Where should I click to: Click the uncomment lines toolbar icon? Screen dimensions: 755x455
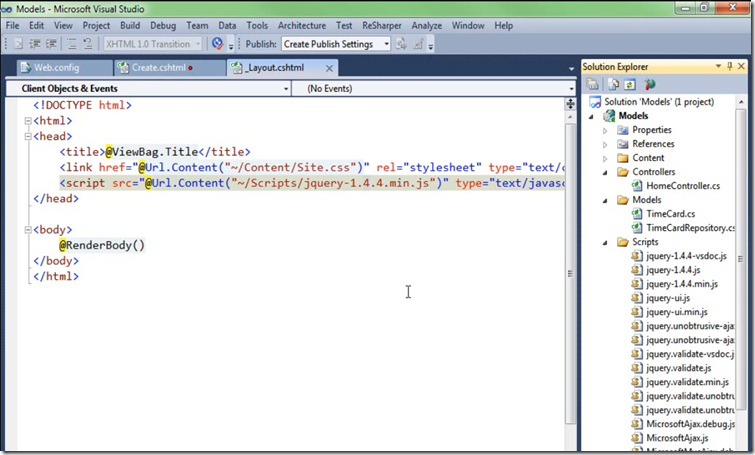click(88, 44)
